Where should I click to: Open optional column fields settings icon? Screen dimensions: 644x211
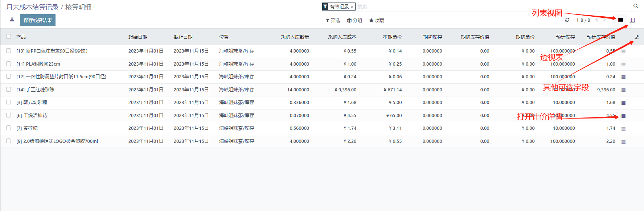pos(637,37)
